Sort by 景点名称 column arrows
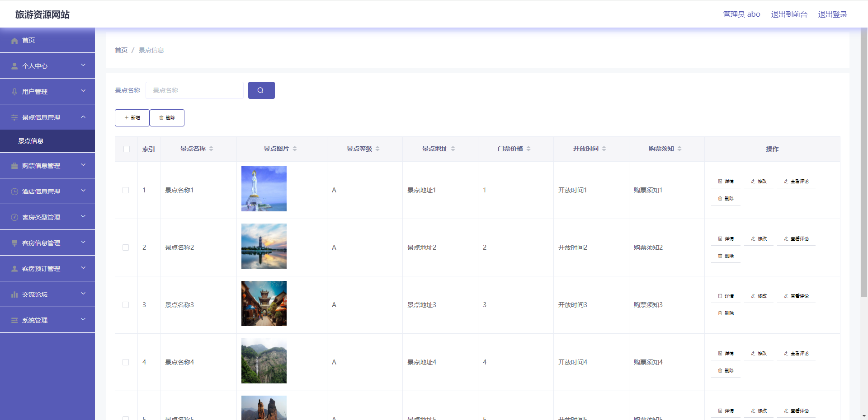Viewport: 868px width, 420px height. [x=211, y=149]
